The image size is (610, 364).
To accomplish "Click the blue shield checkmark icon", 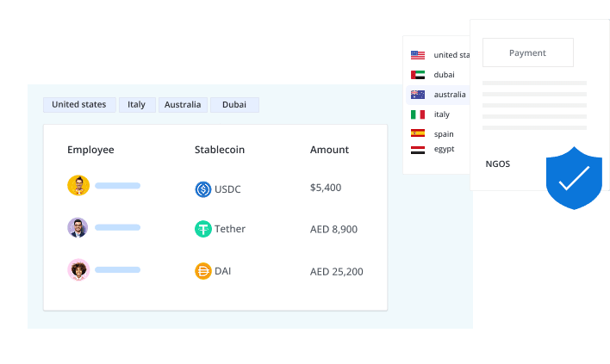I will click(574, 178).
